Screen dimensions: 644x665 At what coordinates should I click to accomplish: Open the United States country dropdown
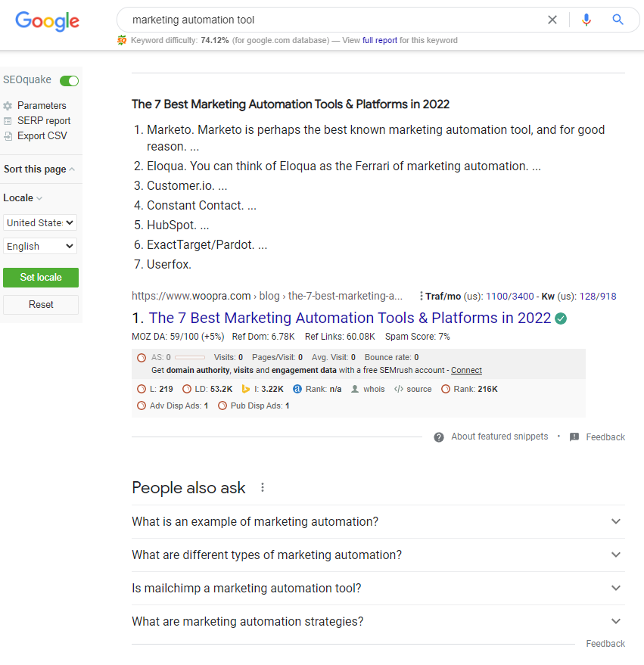click(39, 222)
